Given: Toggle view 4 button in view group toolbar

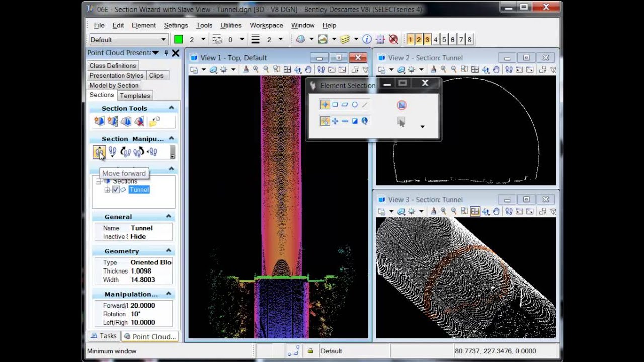Looking at the screenshot, I should [436, 39].
